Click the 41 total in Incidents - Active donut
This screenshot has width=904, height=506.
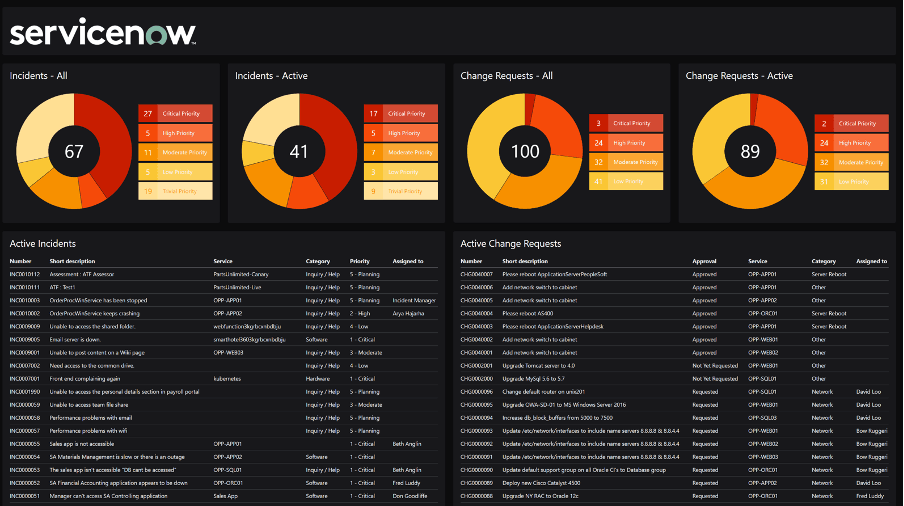tap(299, 152)
